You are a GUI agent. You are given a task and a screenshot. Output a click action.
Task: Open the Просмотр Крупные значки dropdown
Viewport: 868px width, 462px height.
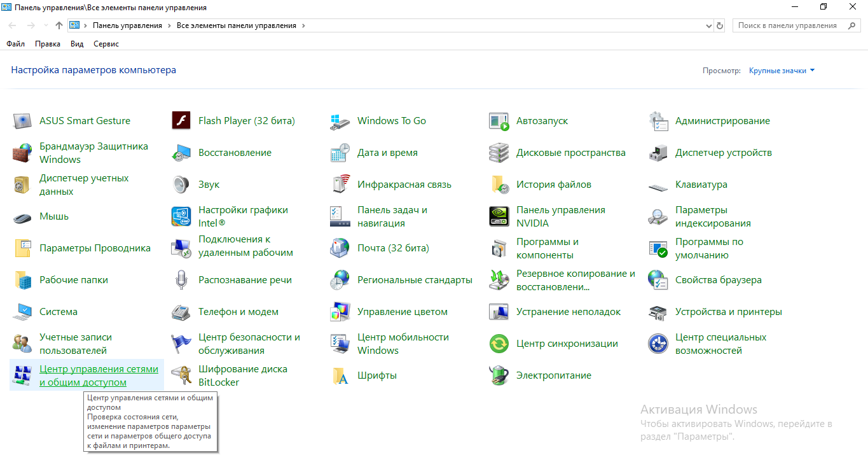point(782,71)
